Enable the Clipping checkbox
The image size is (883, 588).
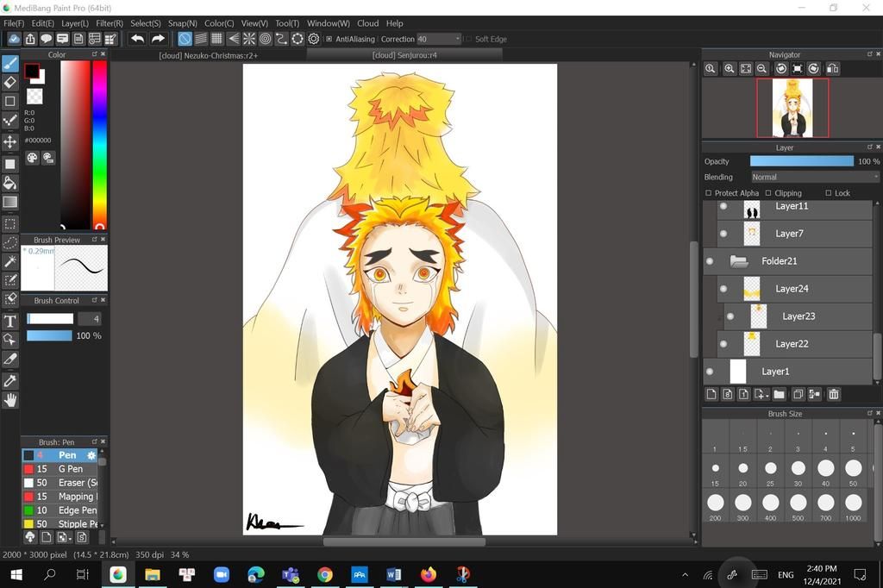(x=768, y=192)
